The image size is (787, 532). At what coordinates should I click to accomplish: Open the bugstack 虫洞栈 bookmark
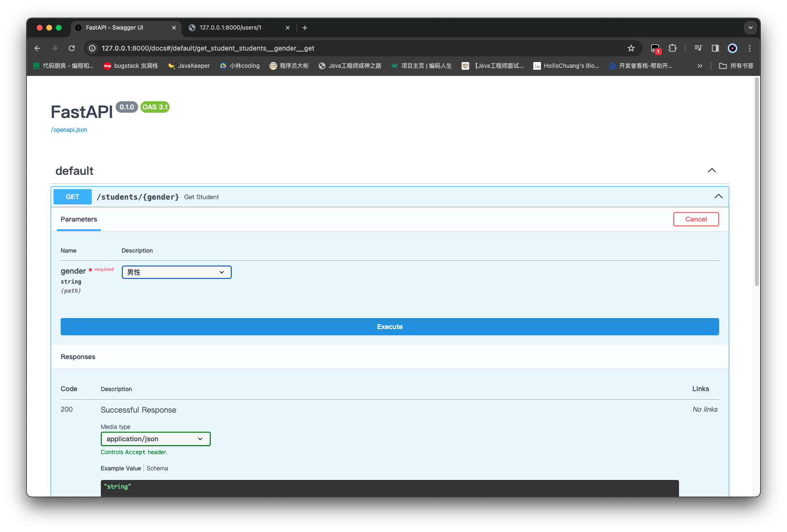pyautogui.click(x=131, y=66)
